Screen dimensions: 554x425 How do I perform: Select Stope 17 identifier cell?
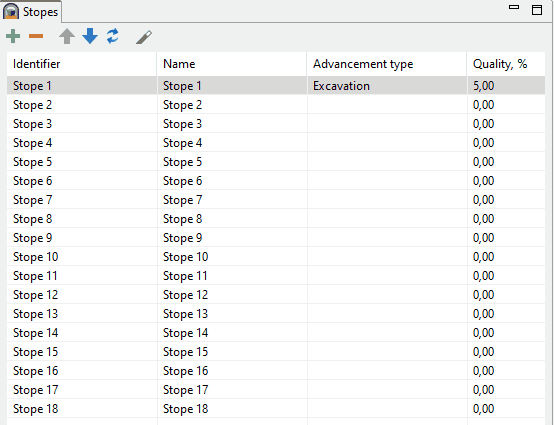(82, 390)
